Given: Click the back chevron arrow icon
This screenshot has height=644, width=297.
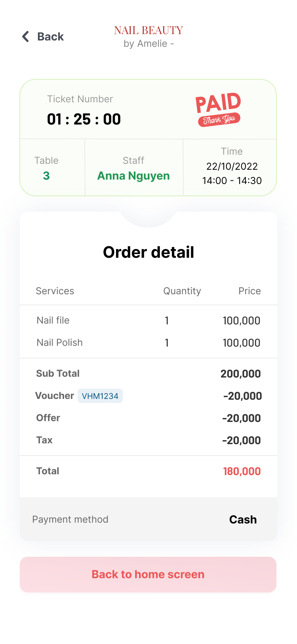Looking at the screenshot, I should tap(26, 36).
